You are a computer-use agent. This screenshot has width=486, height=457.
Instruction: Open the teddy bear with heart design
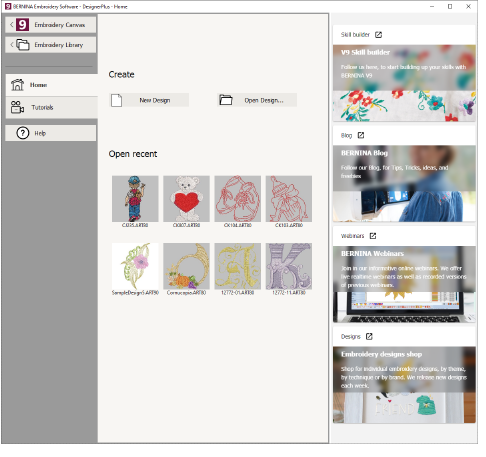tap(186, 199)
